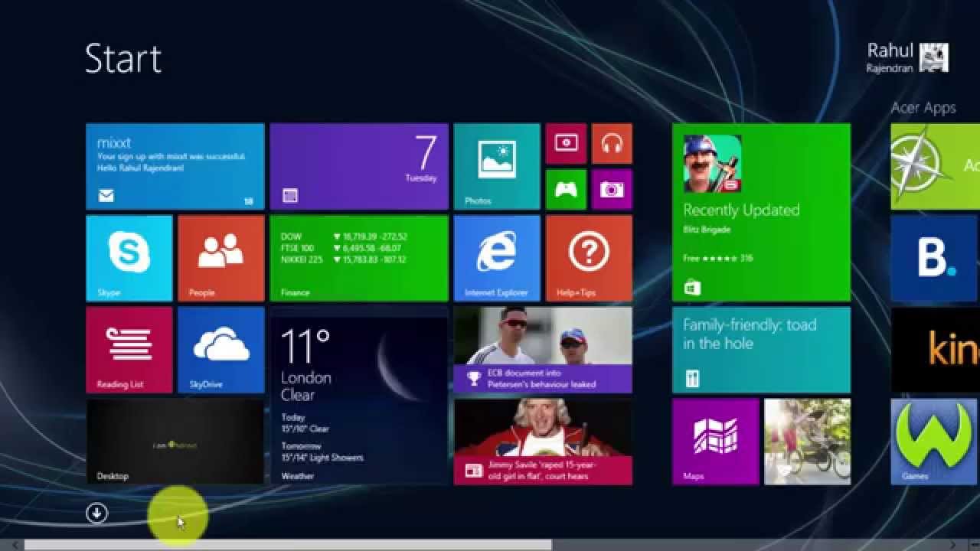This screenshot has width=980, height=551.
Task: Open the Health & Fitness cycling photo tile
Action: point(807,442)
